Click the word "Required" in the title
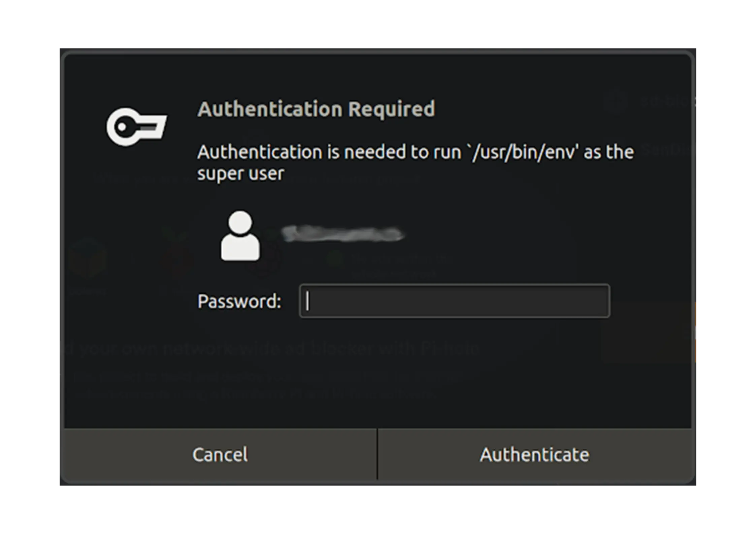The image size is (756, 534). click(x=391, y=109)
